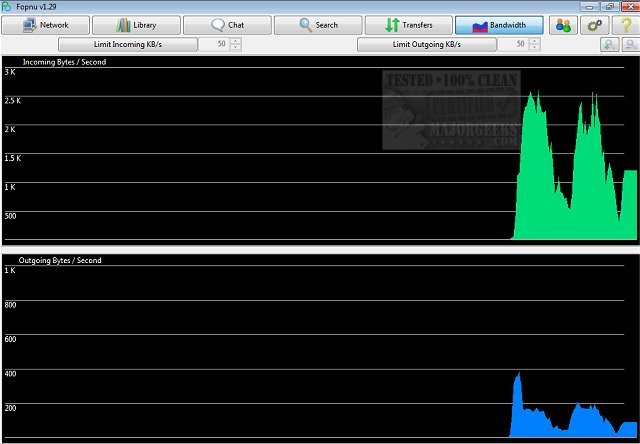Open the Network tab
This screenshot has width=640, height=444.
click(45, 25)
